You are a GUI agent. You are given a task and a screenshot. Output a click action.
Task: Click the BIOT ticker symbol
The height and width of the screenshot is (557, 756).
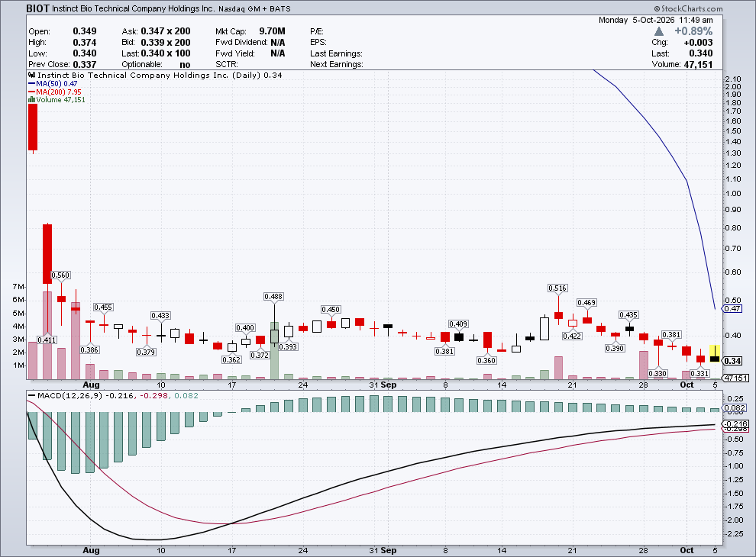[x=37, y=8]
